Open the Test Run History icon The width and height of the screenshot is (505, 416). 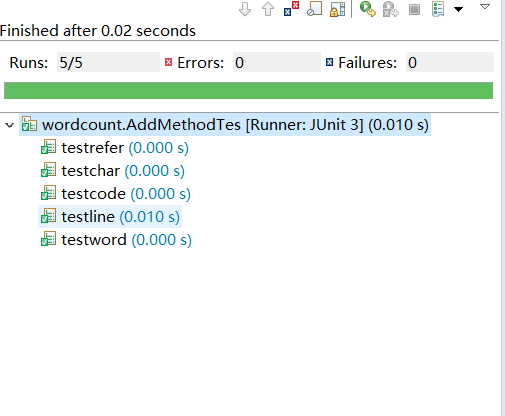[x=438, y=9]
